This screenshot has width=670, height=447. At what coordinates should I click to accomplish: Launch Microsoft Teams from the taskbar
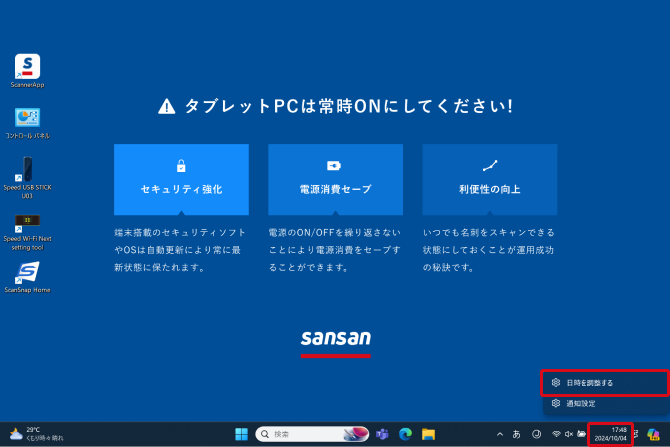(382, 434)
